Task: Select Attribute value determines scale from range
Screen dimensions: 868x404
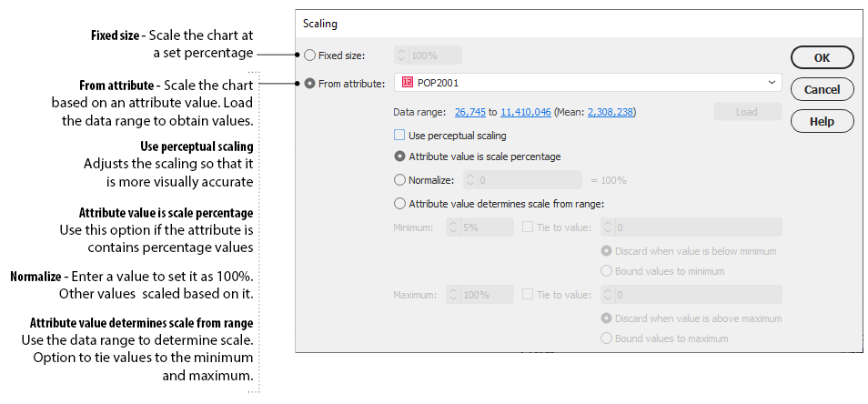Action: [399, 204]
